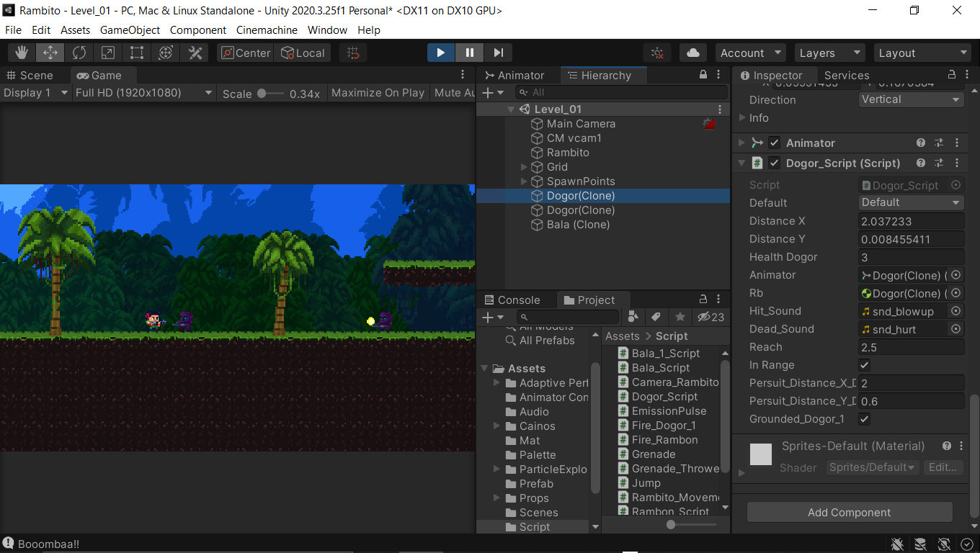Open Animator component preset settings icon
980x553 pixels.
[939, 143]
